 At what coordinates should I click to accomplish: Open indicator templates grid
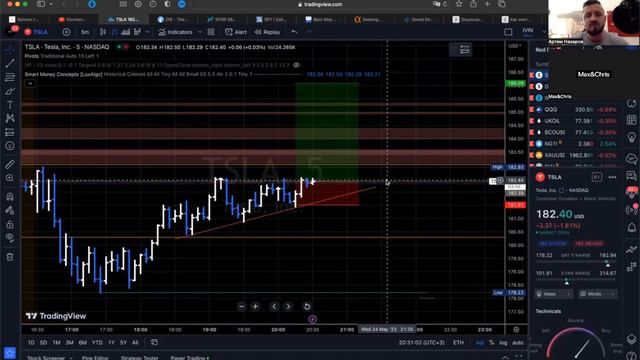coord(211,32)
